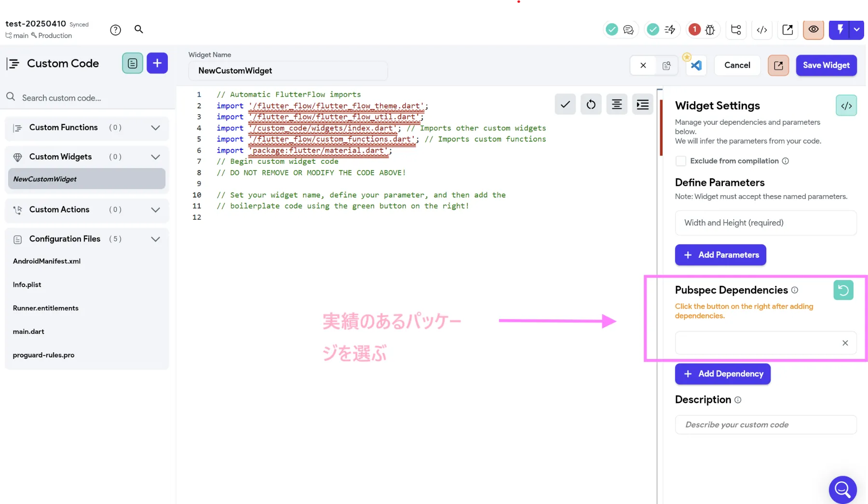Click Add Parameters button
The image size is (868, 504).
pyautogui.click(x=720, y=255)
